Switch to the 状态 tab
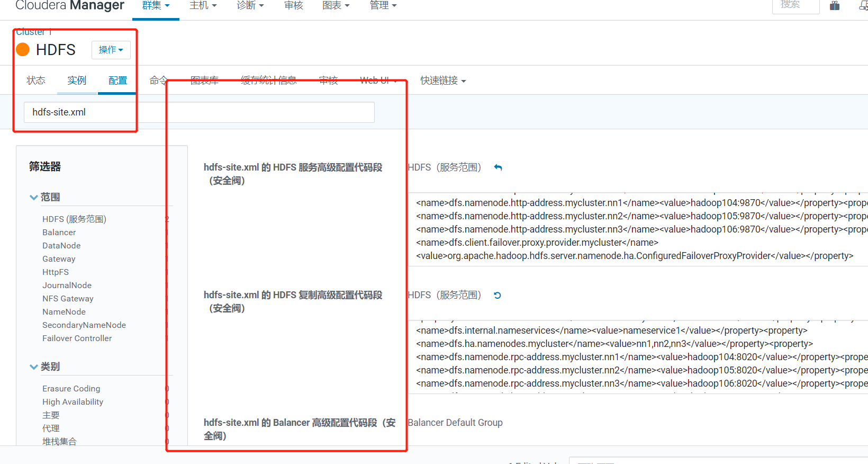Image resolution: width=868 pixels, height=464 pixels. 36,81
